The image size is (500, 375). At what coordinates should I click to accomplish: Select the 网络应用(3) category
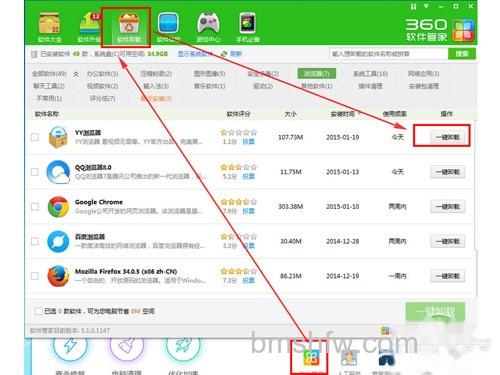[424, 74]
